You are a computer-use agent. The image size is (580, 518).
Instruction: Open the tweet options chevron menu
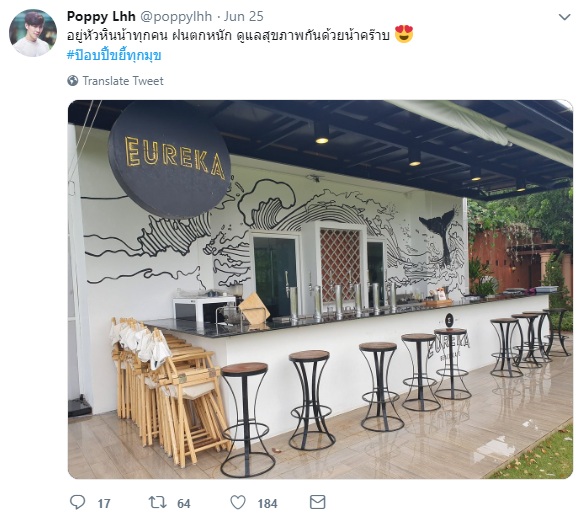tap(564, 17)
